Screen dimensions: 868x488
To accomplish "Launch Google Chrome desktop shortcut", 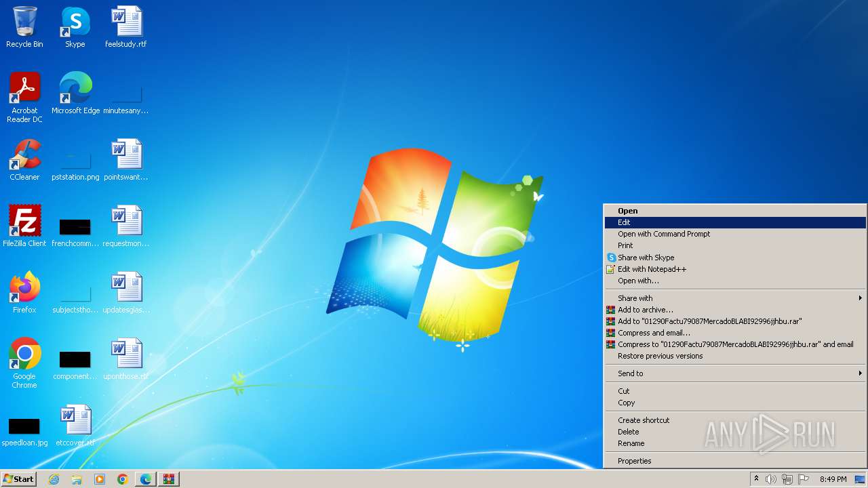I will tap(24, 363).
